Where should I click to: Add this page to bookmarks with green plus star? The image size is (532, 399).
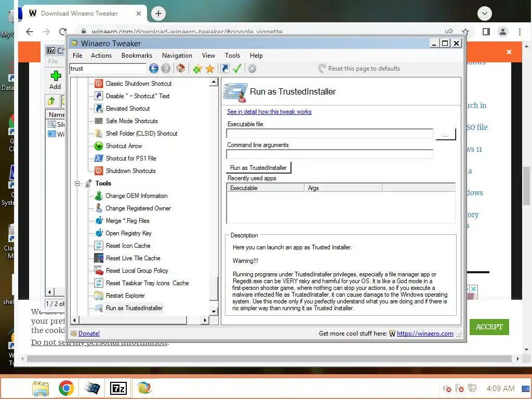point(197,69)
